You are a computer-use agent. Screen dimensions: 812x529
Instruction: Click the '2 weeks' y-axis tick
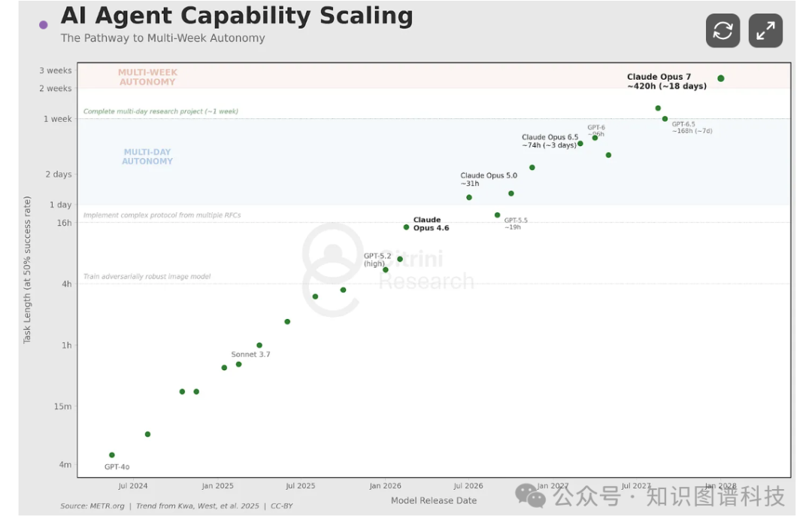click(x=56, y=89)
